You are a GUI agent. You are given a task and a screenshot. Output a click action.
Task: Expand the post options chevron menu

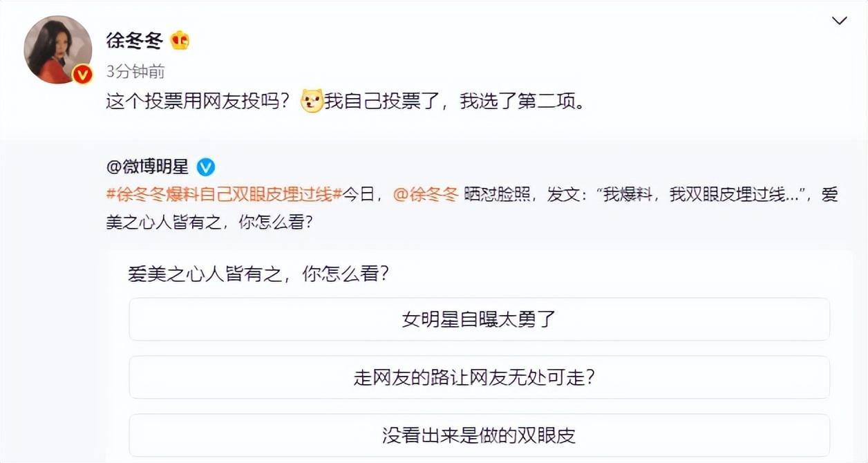[x=839, y=21]
